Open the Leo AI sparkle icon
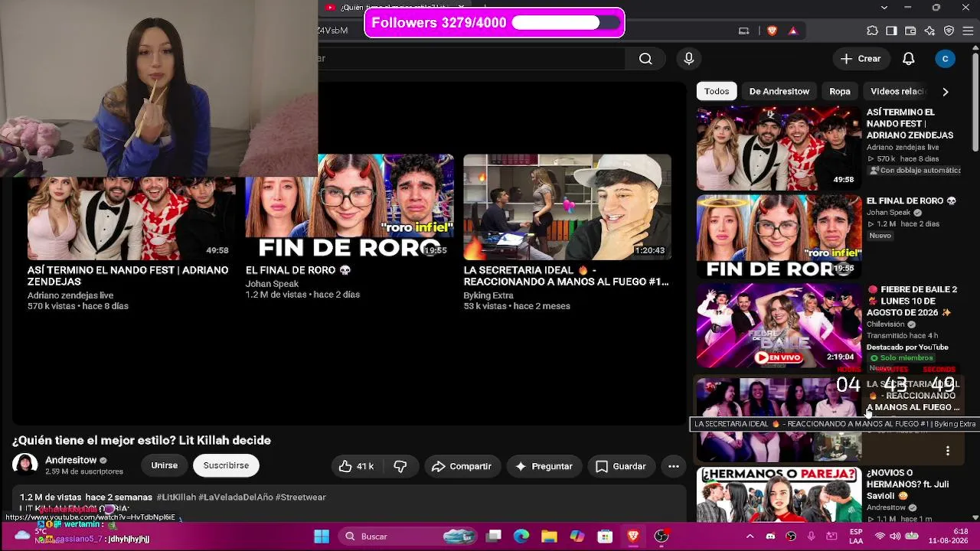Image resolution: width=980 pixels, height=551 pixels. [x=929, y=31]
